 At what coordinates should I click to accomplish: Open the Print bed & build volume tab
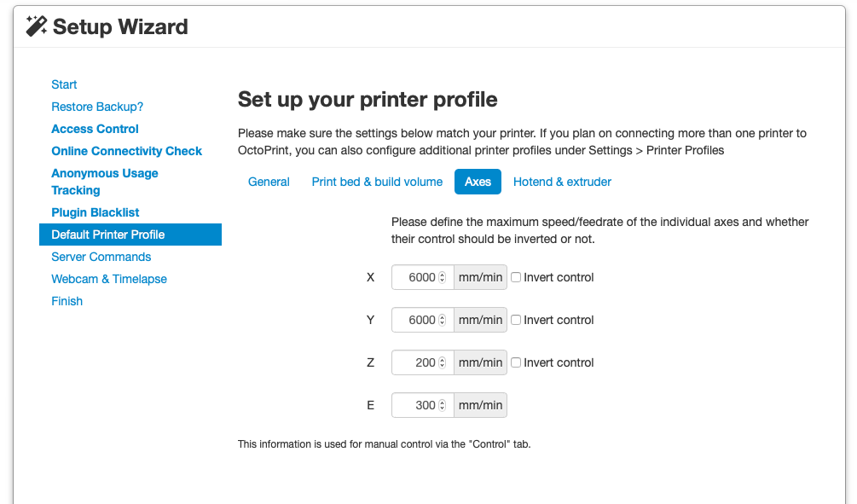[x=377, y=182]
